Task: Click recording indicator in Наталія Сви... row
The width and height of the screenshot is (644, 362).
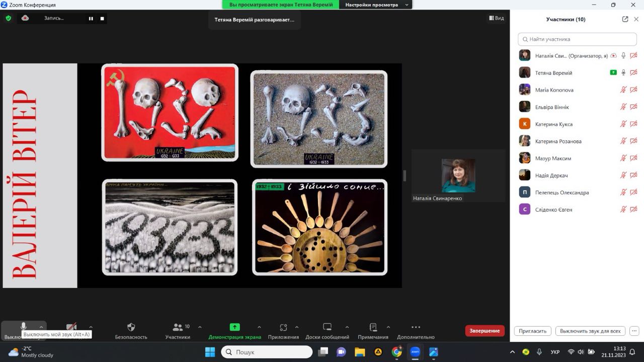Action: point(613,56)
